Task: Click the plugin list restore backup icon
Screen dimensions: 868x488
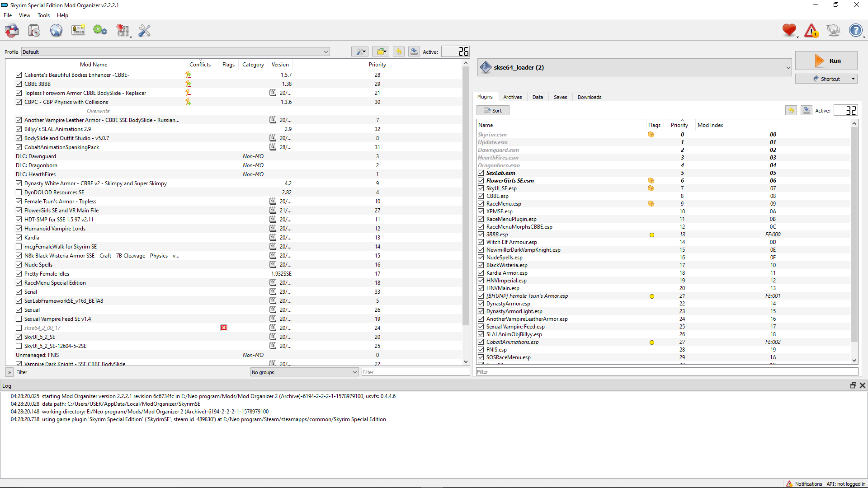Action: click(791, 110)
